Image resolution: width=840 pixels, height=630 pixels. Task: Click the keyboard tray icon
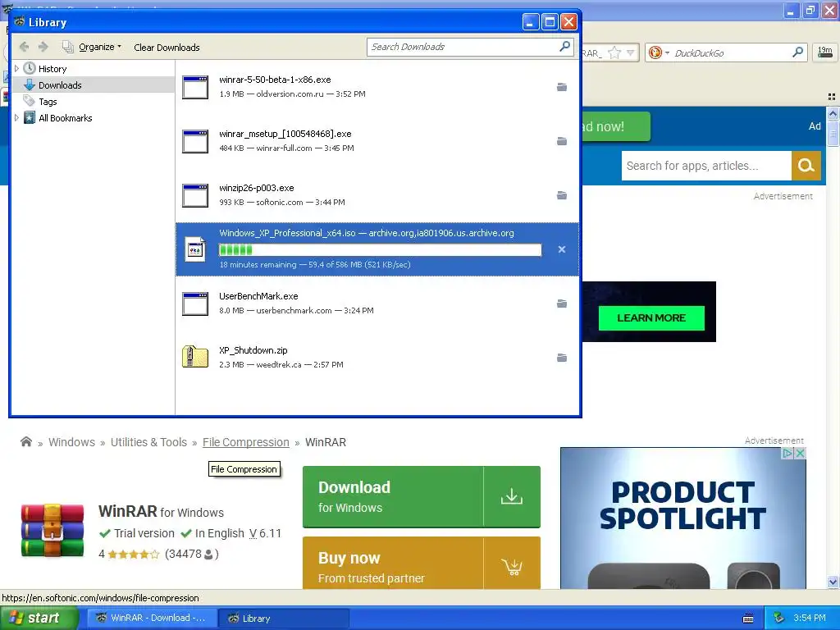(x=748, y=619)
